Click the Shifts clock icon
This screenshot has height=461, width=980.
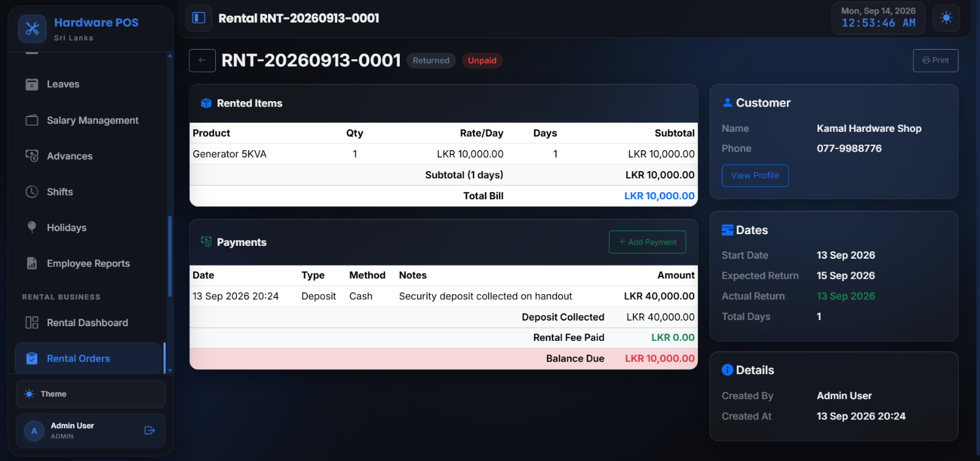32,192
